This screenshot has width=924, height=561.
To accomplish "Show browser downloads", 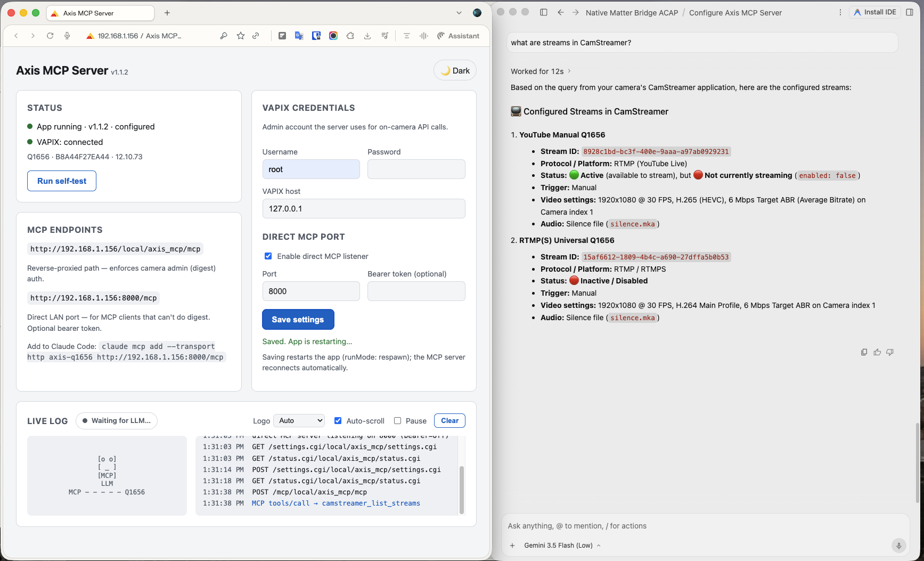I will (x=367, y=36).
